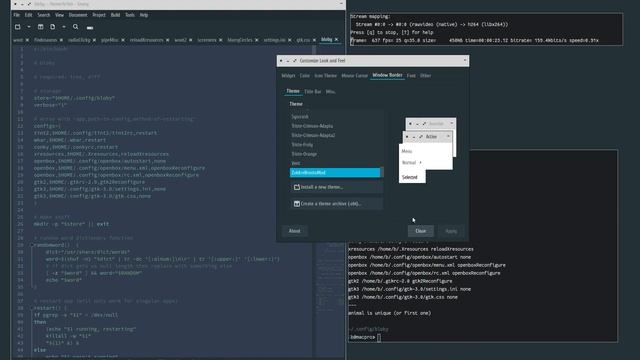
Task: Click the 'Stream mapping:' line in upper terminal
Action: pyautogui.click(x=370, y=17)
